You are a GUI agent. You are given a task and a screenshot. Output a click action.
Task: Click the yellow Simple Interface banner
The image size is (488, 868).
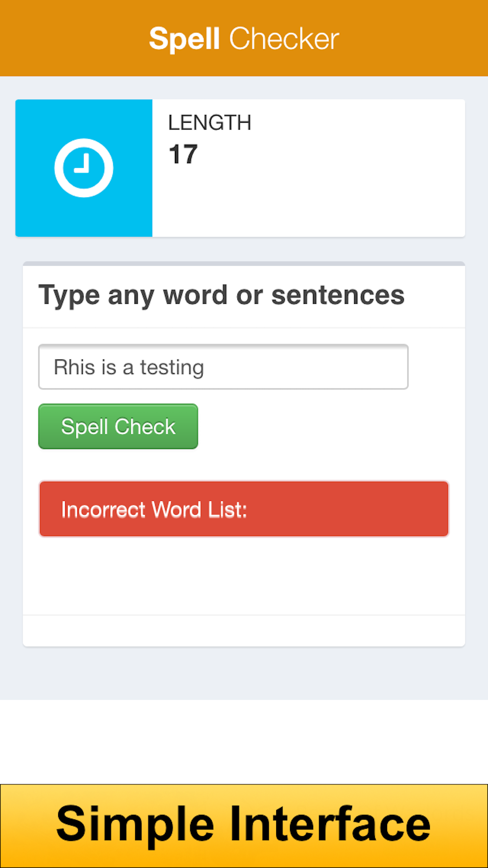point(244,826)
